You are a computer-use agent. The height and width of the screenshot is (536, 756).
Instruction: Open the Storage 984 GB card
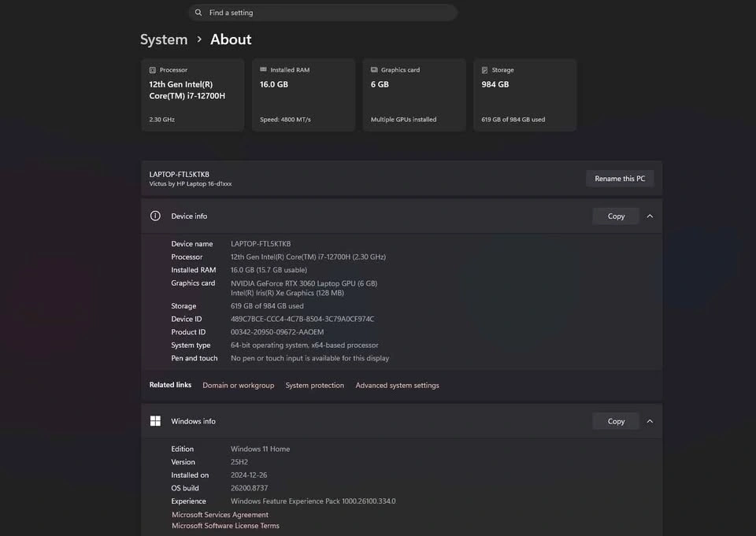[x=525, y=95]
